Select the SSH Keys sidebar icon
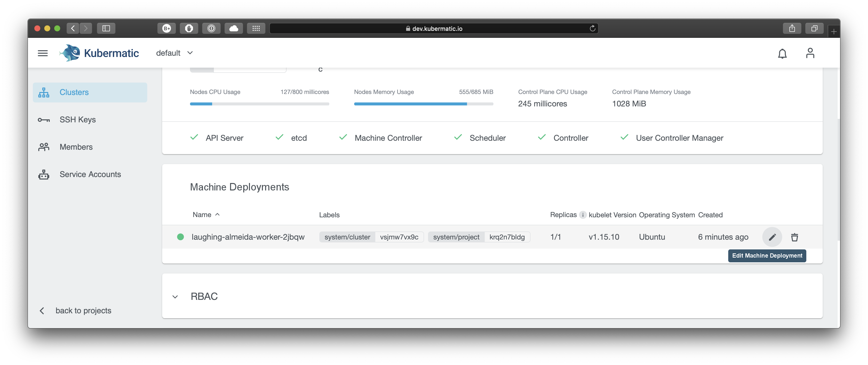The height and width of the screenshot is (365, 868). click(x=44, y=120)
